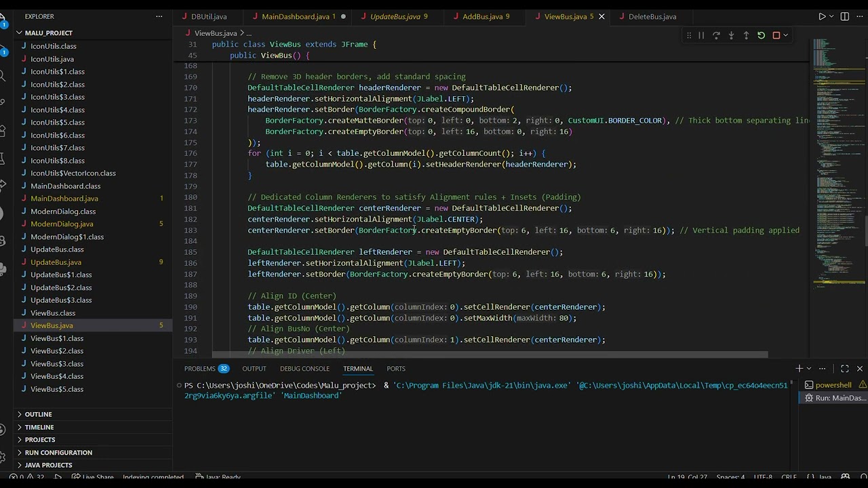
Task: Run the Java file using play icon
Action: tap(822, 16)
